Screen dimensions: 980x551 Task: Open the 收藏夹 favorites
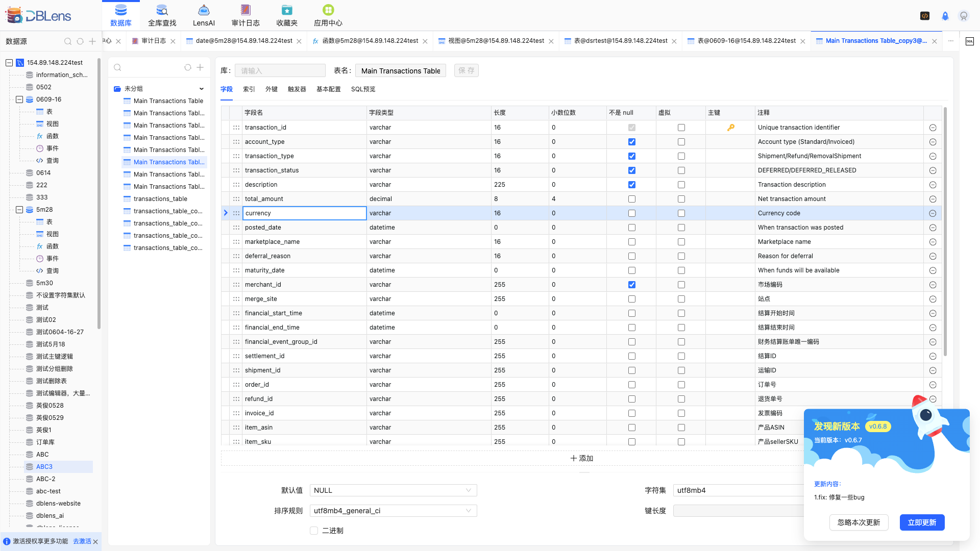pos(286,15)
